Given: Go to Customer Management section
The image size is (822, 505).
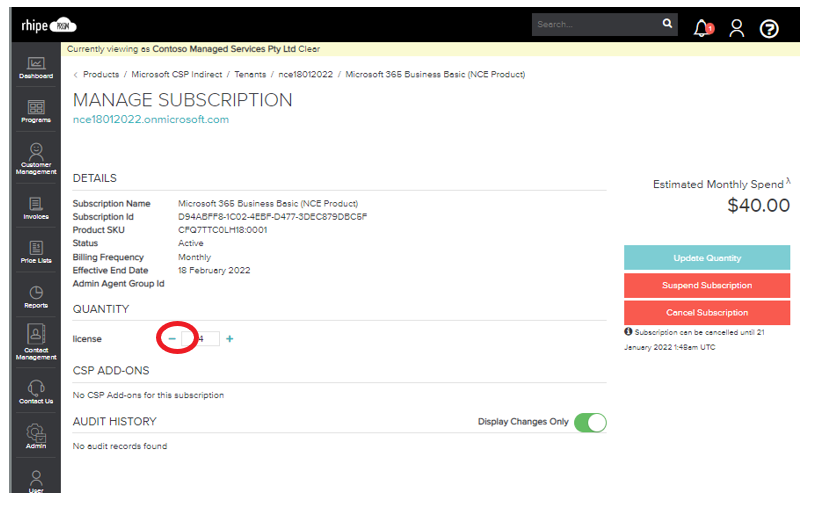Looking at the screenshot, I should pyautogui.click(x=36, y=159).
